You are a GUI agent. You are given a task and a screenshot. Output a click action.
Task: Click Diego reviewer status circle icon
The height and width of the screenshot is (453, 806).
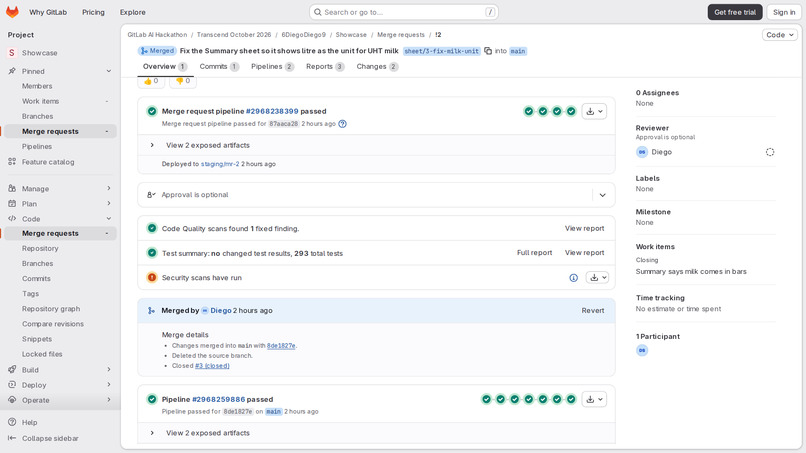(x=770, y=152)
